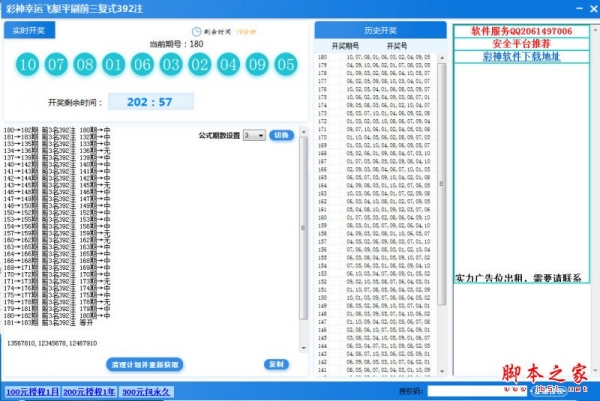Image resolution: width=600 pixels, height=401 pixels.
Task: Select history row for issue 165
Action: tap(376, 178)
